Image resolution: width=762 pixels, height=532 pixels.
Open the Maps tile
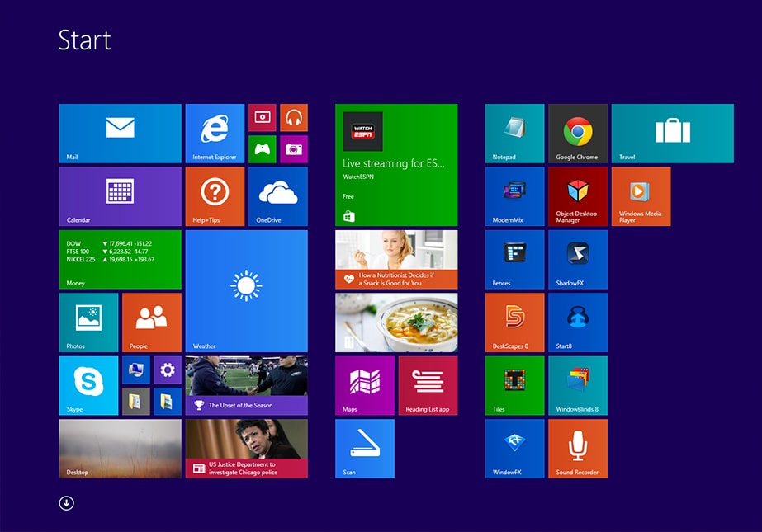tap(364, 386)
